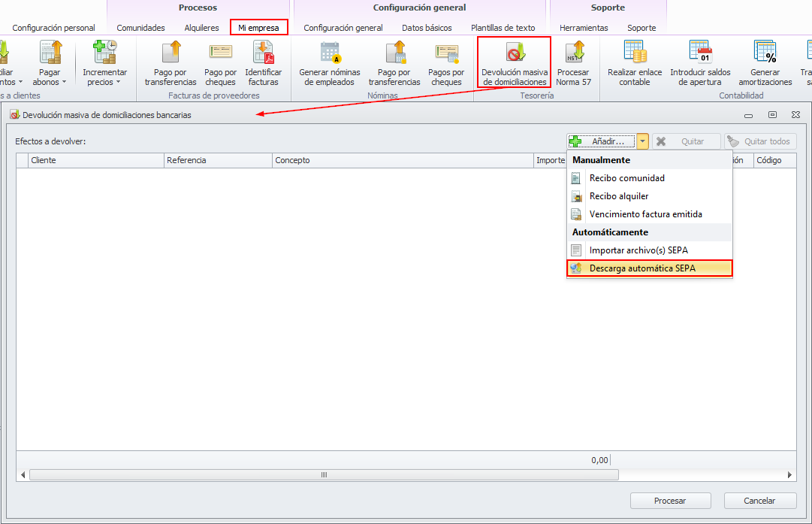
Task: Click the Quitar todos button
Action: coord(760,141)
